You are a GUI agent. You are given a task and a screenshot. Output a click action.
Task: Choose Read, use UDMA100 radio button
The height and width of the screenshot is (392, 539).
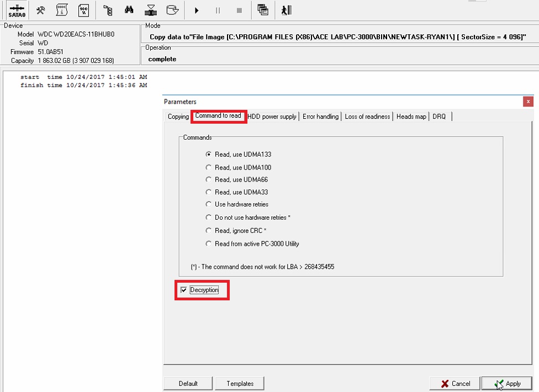238,168
